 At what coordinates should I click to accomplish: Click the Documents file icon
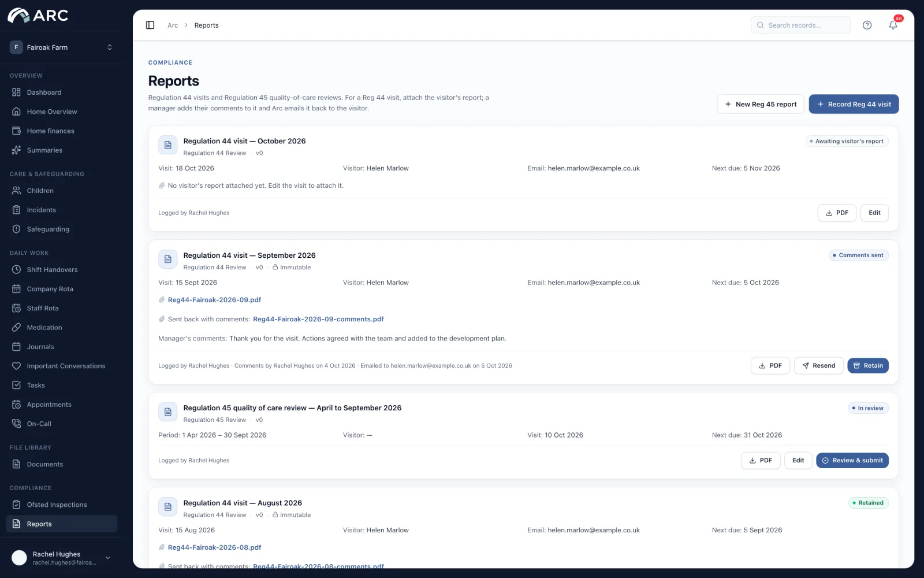point(16,464)
